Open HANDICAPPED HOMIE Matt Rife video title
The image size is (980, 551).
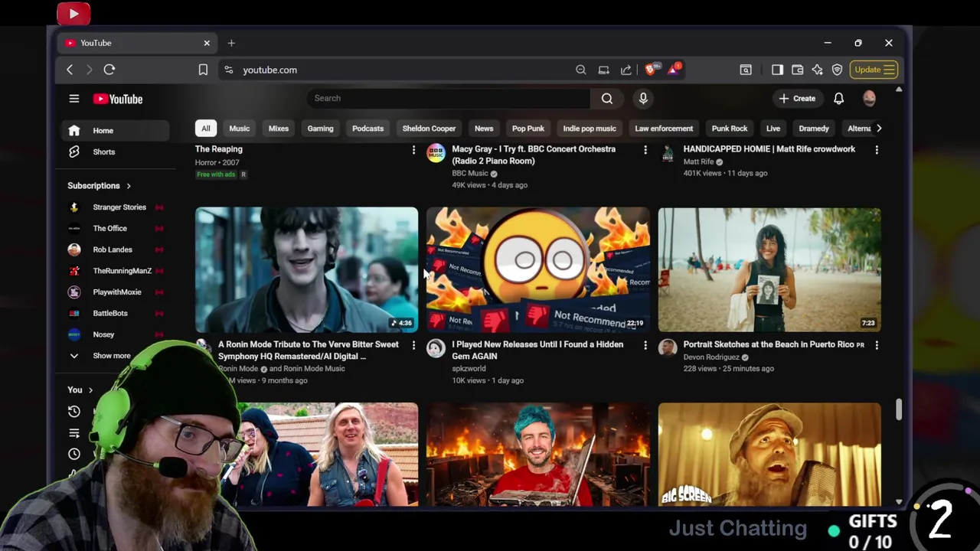click(769, 149)
